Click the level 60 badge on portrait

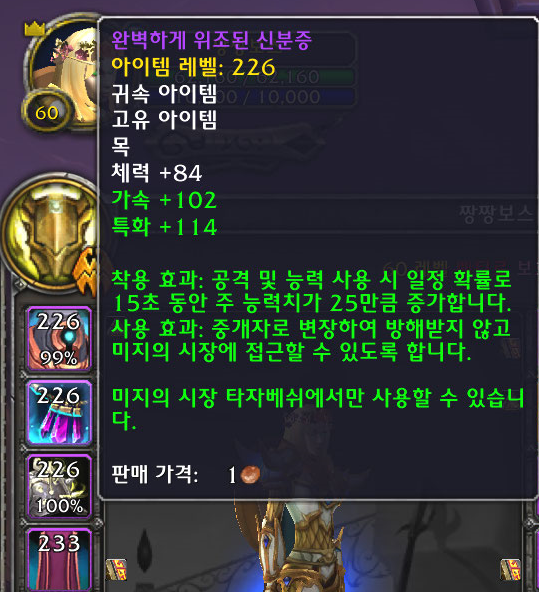tap(47, 113)
